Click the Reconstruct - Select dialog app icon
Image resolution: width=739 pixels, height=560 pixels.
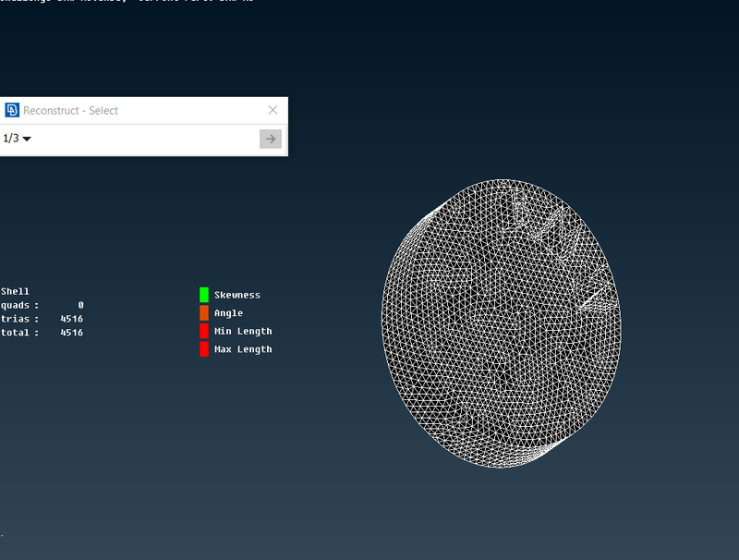pos(12,110)
